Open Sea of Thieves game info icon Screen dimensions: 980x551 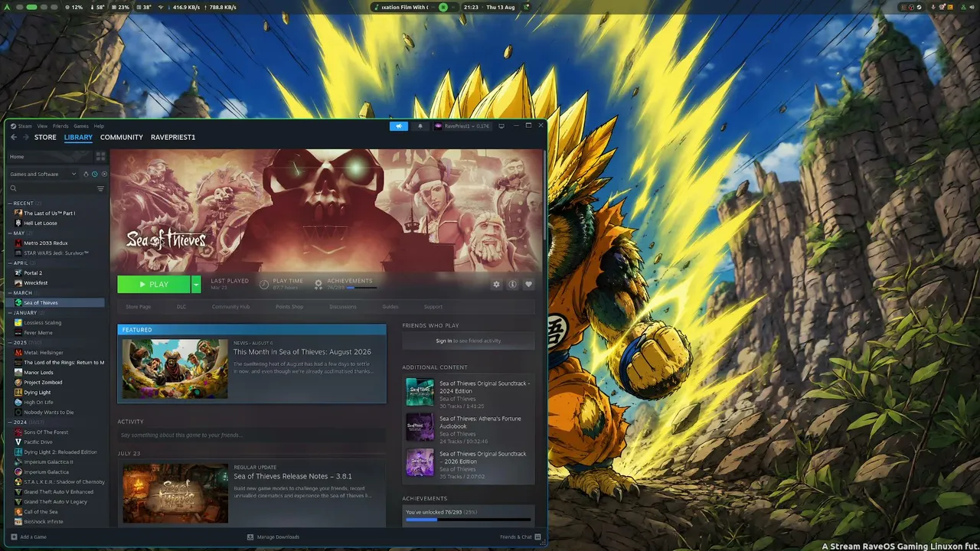tap(512, 284)
